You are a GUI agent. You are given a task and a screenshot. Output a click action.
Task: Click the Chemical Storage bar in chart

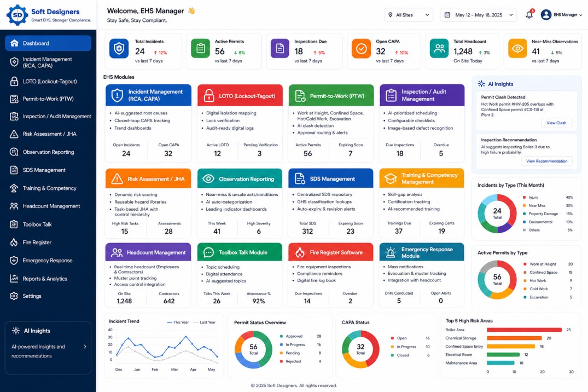[x=515, y=338]
